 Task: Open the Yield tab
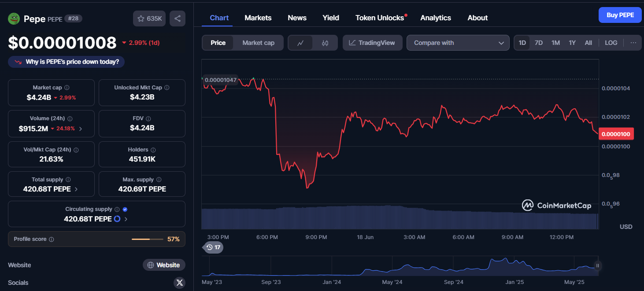coord(331,18)
